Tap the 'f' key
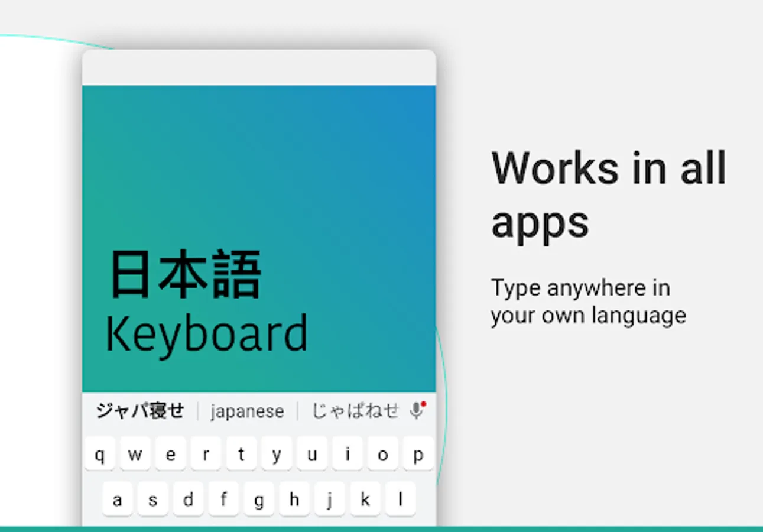Image resolution: width=763 pixels, height=532 pixels. pos(224,499)
